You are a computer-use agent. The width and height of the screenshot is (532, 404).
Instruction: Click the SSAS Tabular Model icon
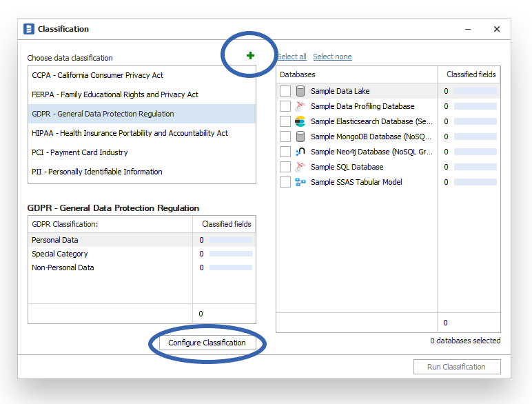[x=300, y=182]
